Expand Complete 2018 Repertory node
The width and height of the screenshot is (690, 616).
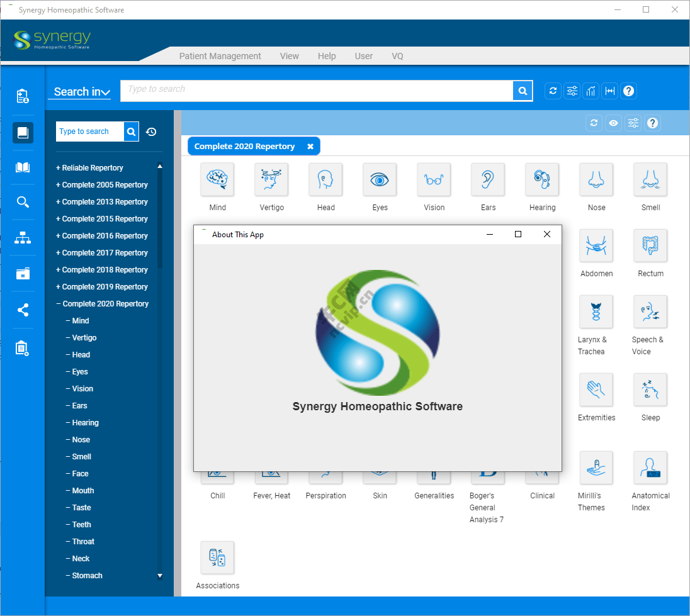click(101, 270)
